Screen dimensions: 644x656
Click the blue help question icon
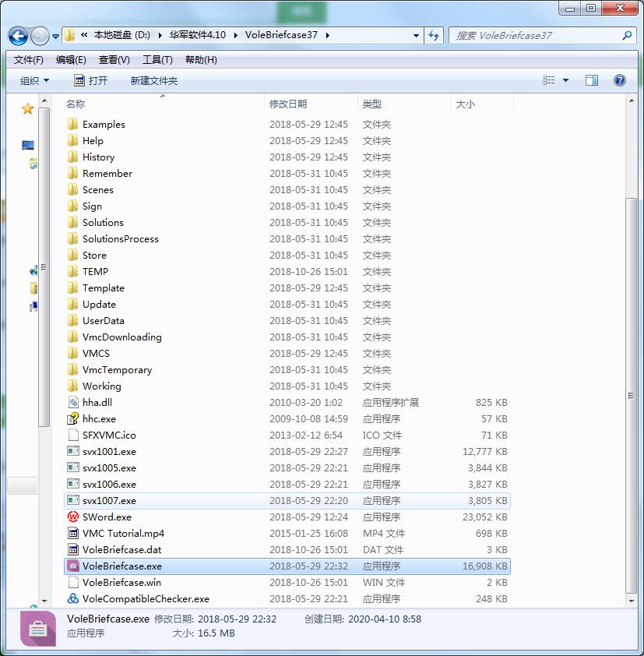pyautogui.click(x=619, y=80)
